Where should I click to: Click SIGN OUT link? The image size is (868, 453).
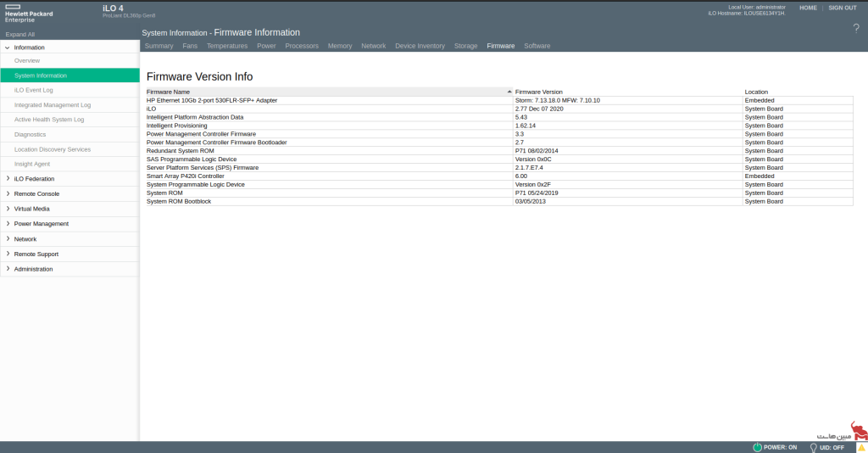pos(842,8)
